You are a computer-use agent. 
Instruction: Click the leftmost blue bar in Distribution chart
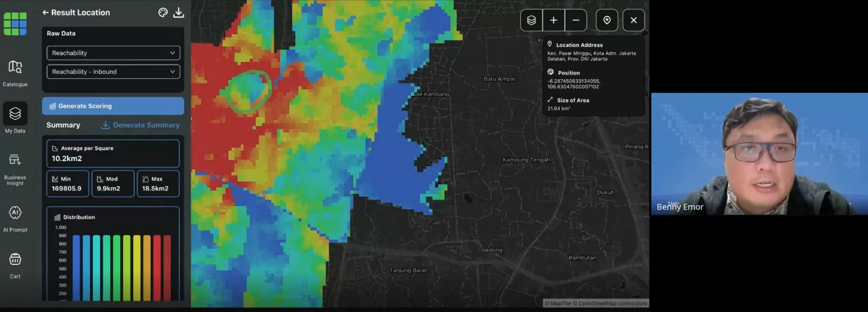click(x=76, y=268)
